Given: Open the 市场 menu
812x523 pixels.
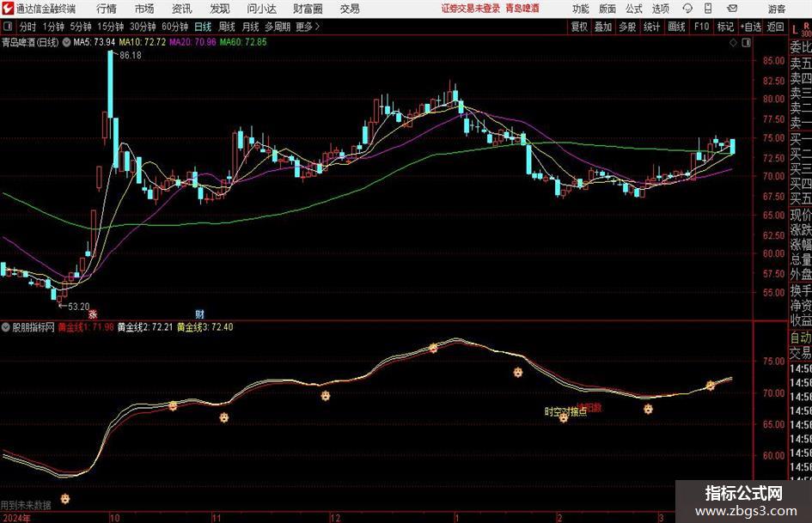Looking at the screenshot, I should tap(144, 9).
